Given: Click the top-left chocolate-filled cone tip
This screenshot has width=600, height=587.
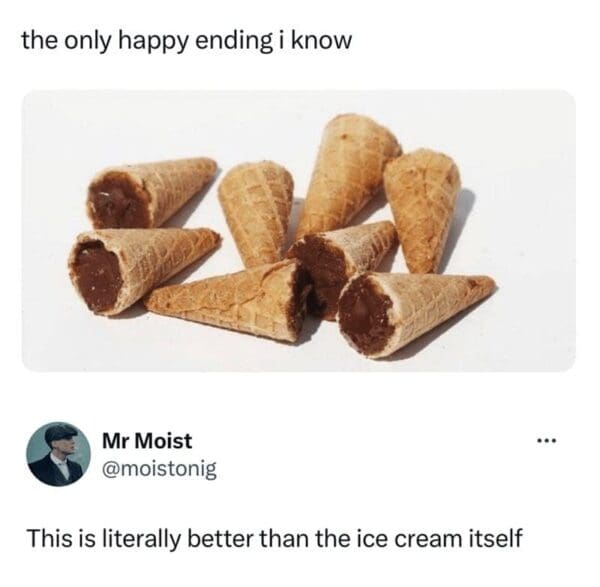Looking at the screenshot, I should coord(151,193).
